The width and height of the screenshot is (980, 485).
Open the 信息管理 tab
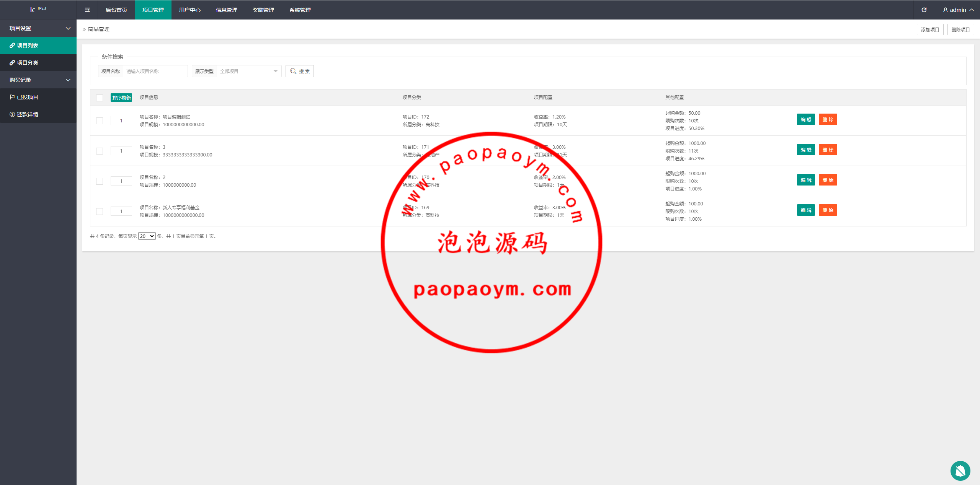point(227,10)
